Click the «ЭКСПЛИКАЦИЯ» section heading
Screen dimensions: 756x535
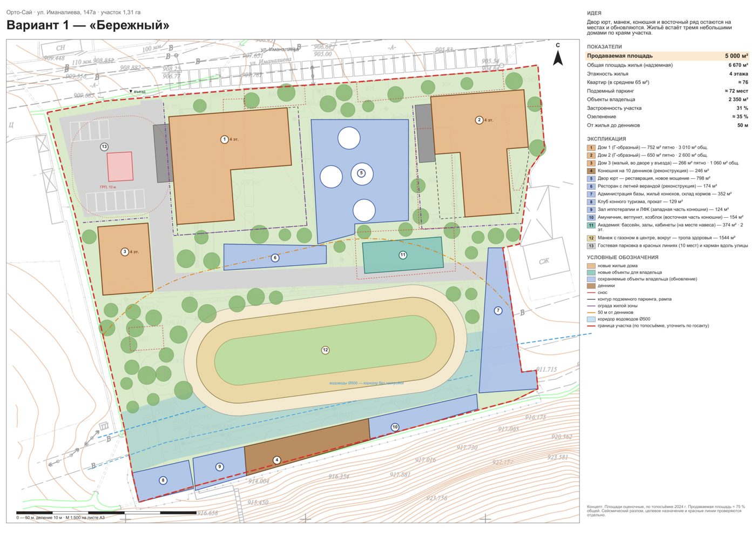pyautogui.click(x=606, y=139)
